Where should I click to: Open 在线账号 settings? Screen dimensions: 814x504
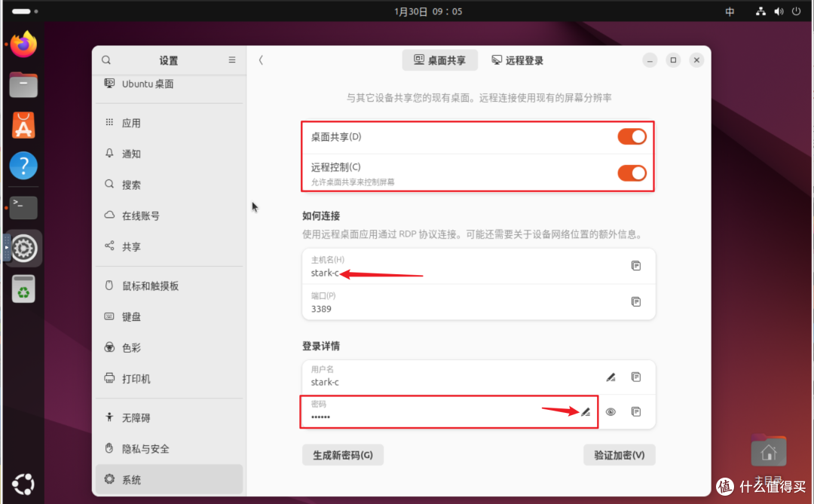pyautogui.click(x=170, y=216)
